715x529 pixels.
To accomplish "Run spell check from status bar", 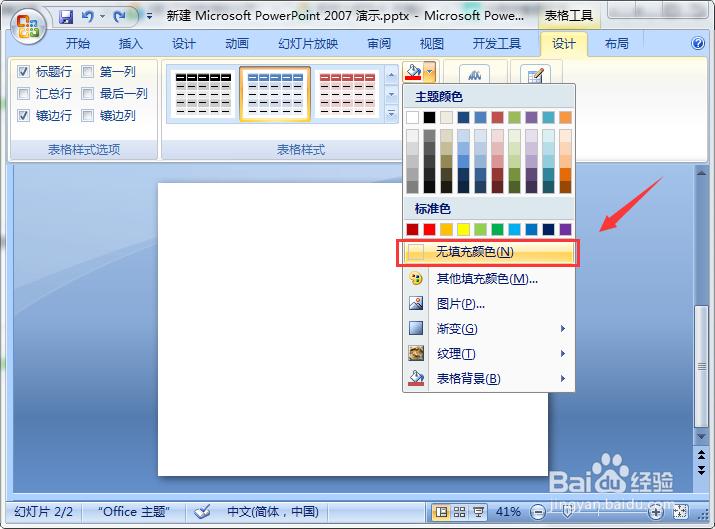I will [x=202, y=512].
